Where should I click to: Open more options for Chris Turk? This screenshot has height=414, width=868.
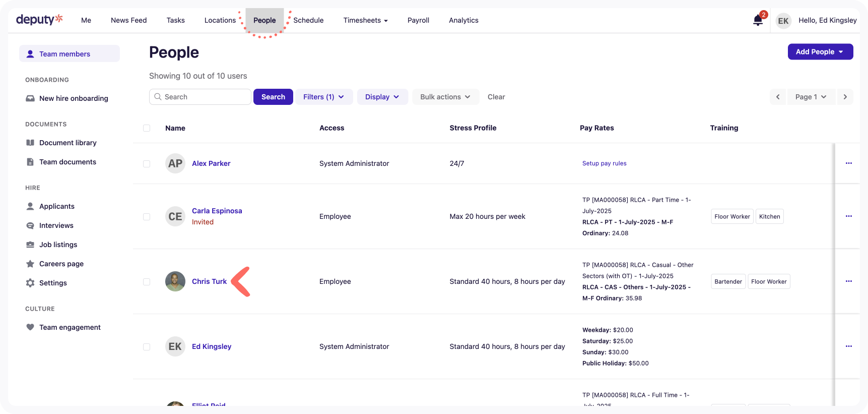pyautogui.click(x=848, y=281)
